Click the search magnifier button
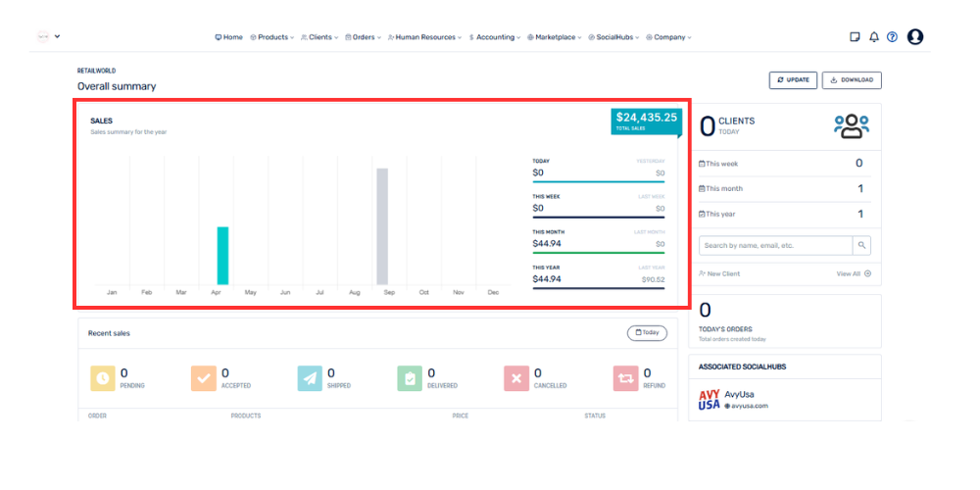The width and height of the screenshot is (980, 490). [862, 246]
